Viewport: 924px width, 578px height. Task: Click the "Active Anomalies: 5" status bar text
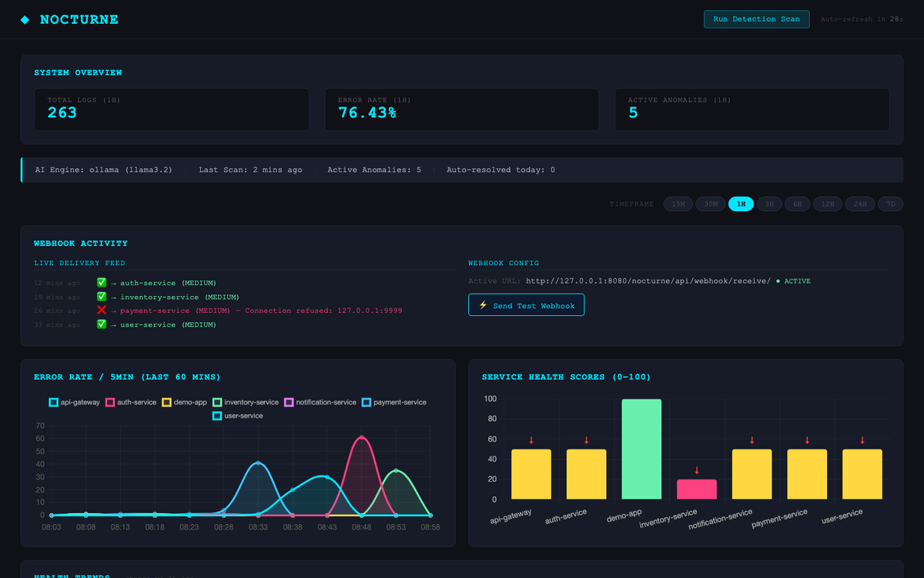[x=374, y=170]
